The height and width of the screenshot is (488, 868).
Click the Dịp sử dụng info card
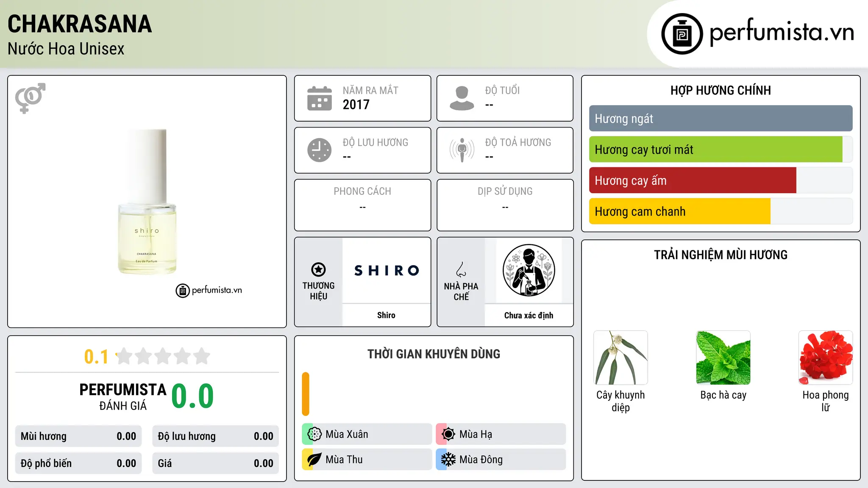505,205
